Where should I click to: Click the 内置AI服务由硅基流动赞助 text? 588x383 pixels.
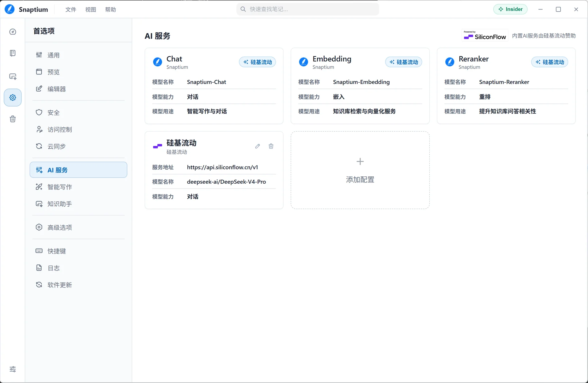tap(544, 36)
